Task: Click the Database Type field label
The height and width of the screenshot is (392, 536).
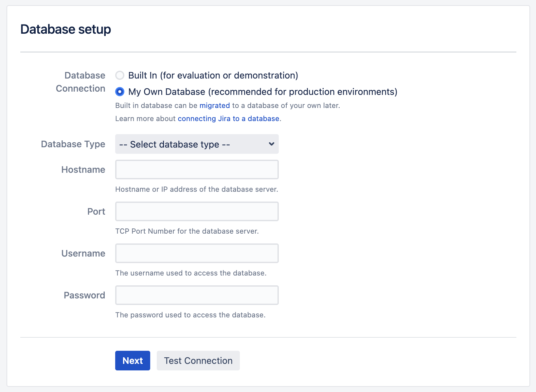Action: (x=73, y=144)
